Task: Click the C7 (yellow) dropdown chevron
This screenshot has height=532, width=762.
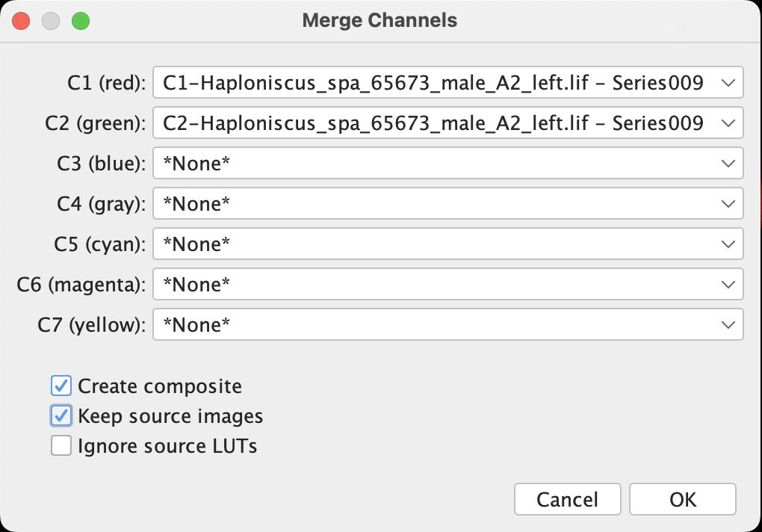Action: click(728, 324)
